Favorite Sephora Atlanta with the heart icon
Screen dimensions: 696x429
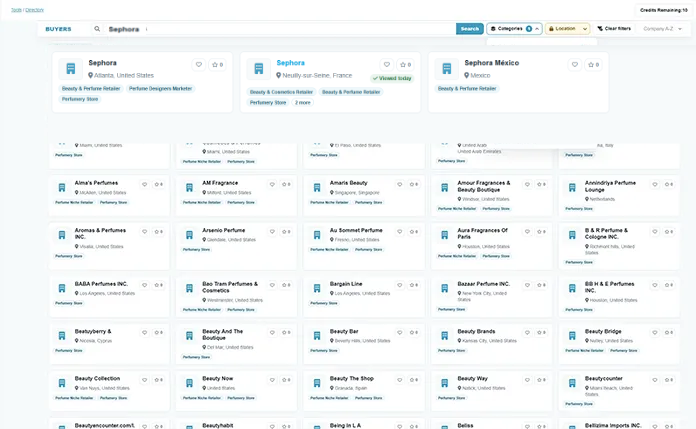click(x=199, y=64)
